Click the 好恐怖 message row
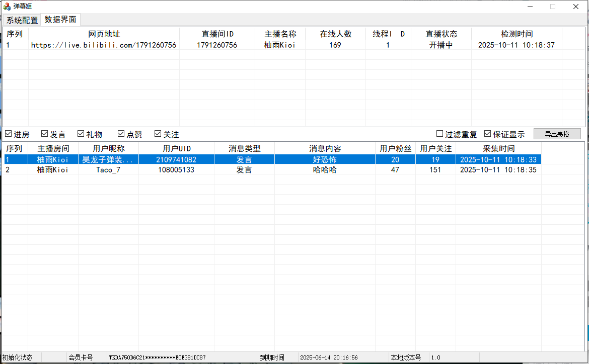Image resolution: width=589 pixels, height=364 pixels. point(325,160)
